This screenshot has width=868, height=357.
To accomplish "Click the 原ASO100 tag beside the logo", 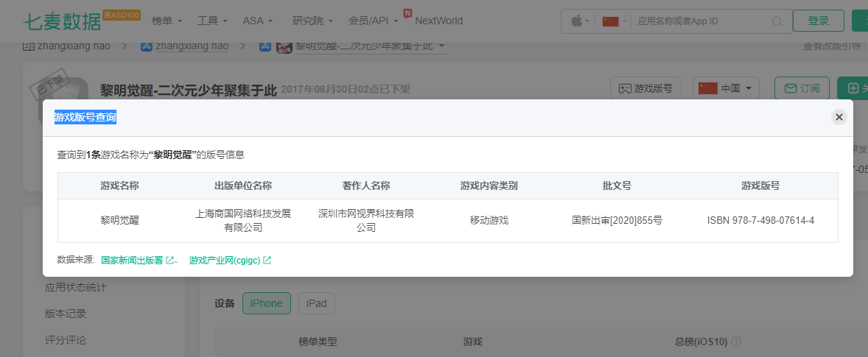I will click(x=122, y=15).
